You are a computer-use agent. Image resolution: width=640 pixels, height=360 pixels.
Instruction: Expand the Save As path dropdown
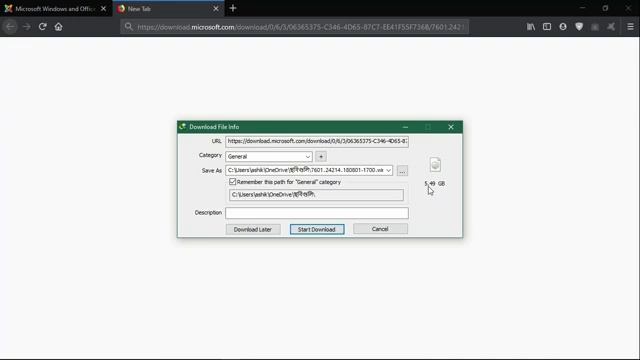tap(388, 170)
